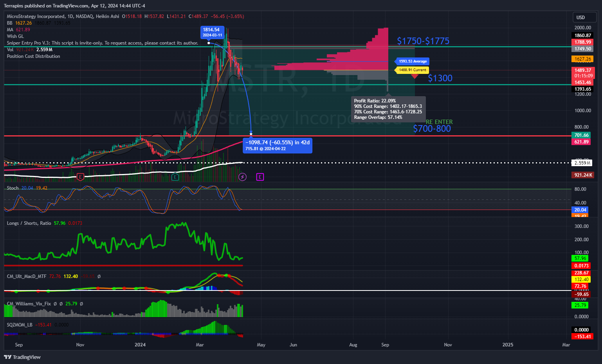
Task: Select the Stoch indicator legend
Action: click(13, 188)
